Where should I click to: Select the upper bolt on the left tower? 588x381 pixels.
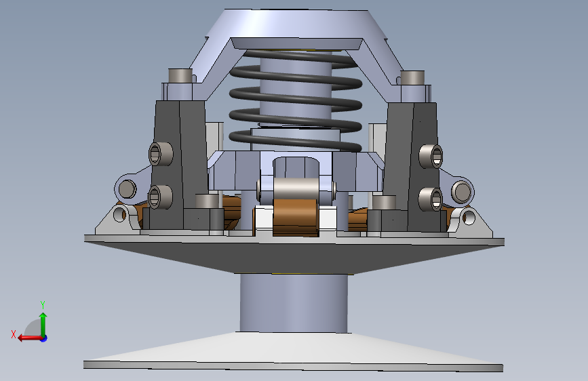[x=161, y=154]
